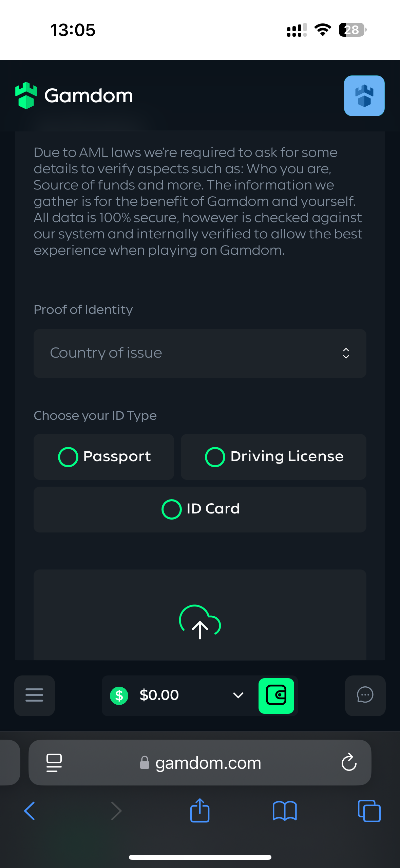Open the chat bubble icon
400x868 pixels.
click(x=365, y=695)
